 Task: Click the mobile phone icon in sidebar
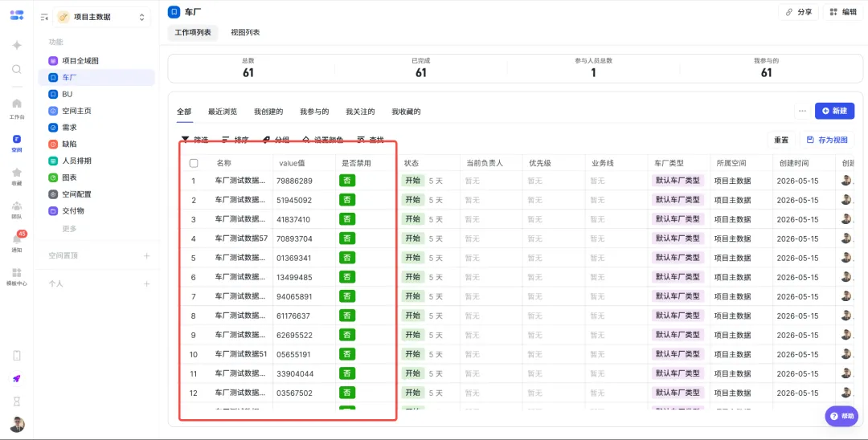[x=17, y=356]
